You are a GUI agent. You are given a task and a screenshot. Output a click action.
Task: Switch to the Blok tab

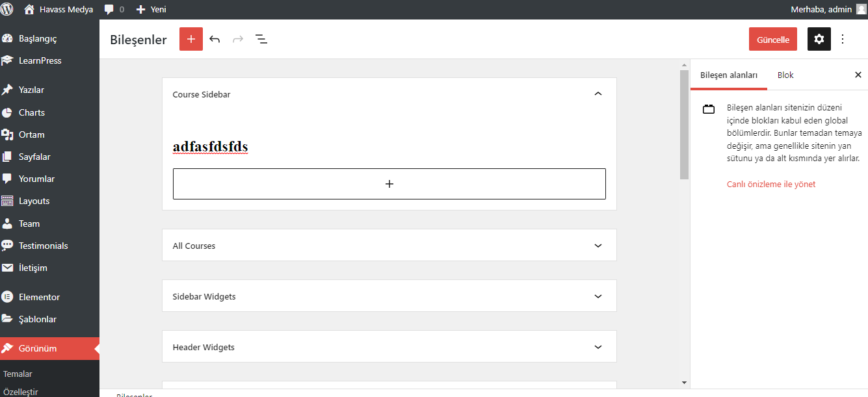(x=785, y=75)
